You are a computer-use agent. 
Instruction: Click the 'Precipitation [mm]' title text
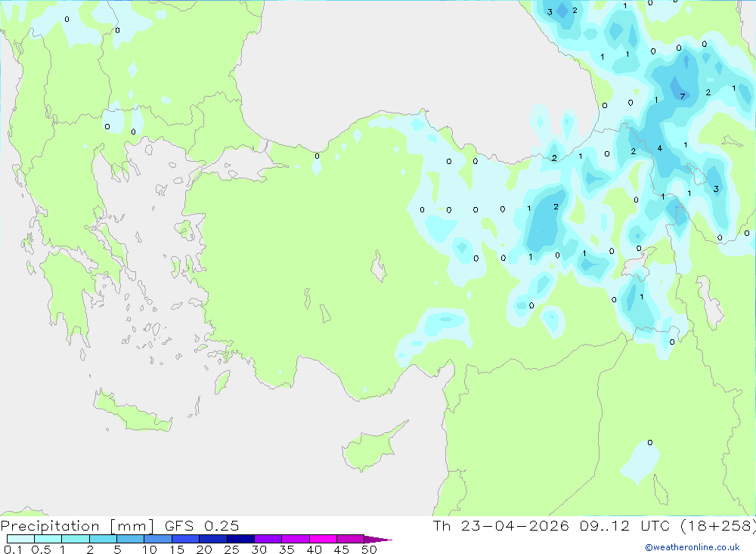click(77, 526)
